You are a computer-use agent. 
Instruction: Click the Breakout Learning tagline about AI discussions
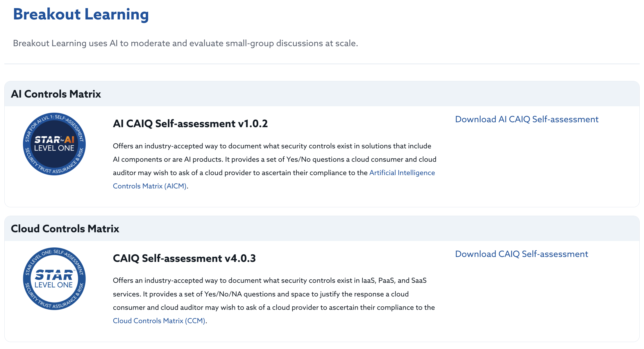[x=185, y=43]
